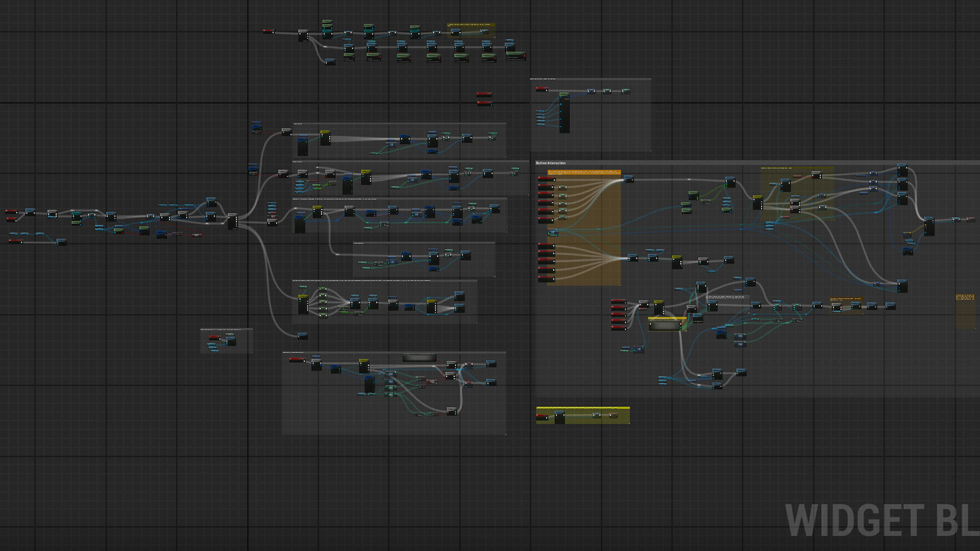This screenshot has width=980, height=551.
Task: Click the red node ending the Button Interaction chain at far right
Action: tap(970, 219)
